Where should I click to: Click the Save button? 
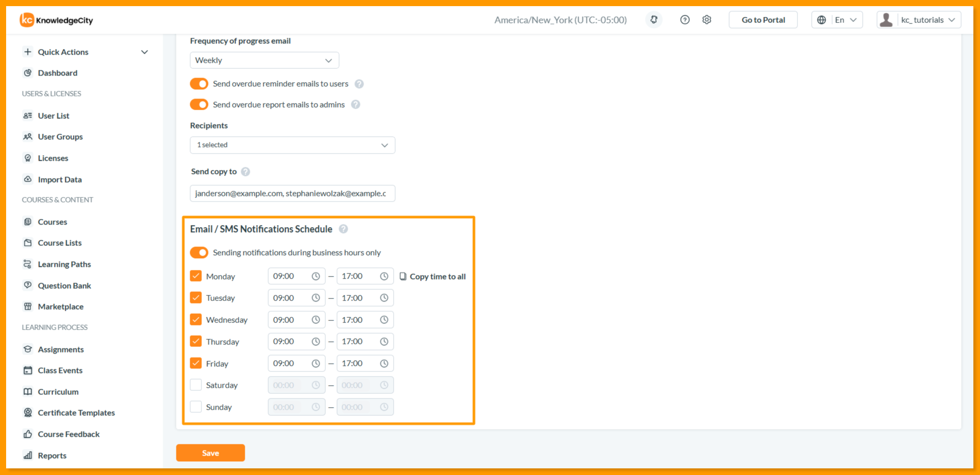tap(211, 453)
